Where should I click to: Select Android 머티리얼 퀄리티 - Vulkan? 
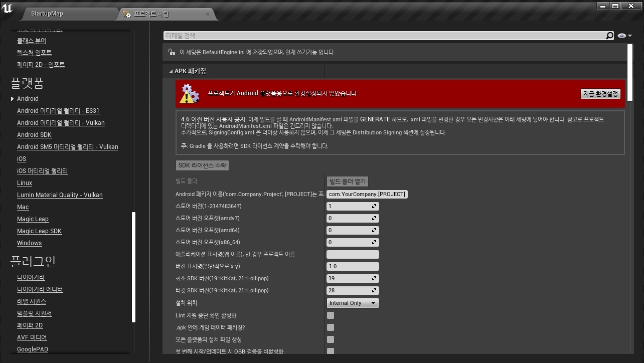[x=61, y=123]
